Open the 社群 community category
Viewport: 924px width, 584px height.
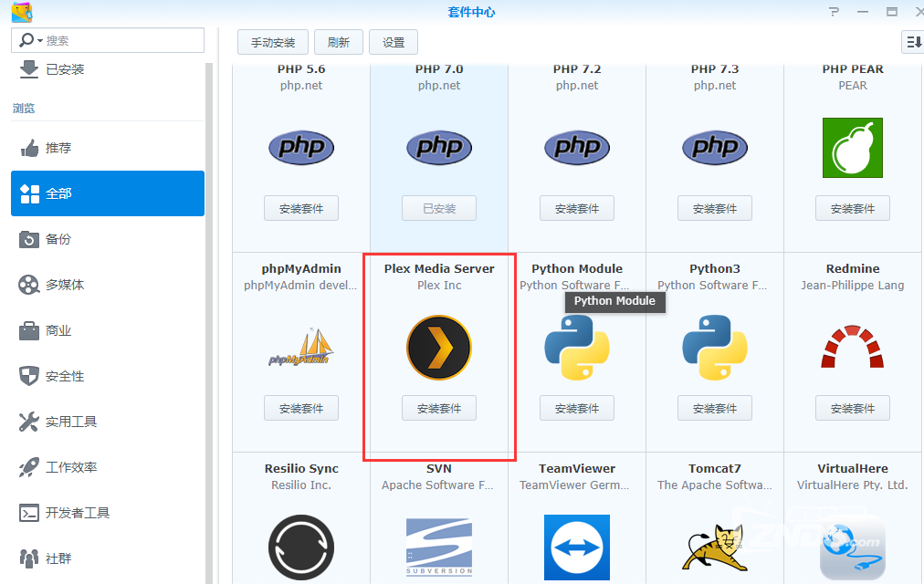pyautogui.click(x=108, y=558)
